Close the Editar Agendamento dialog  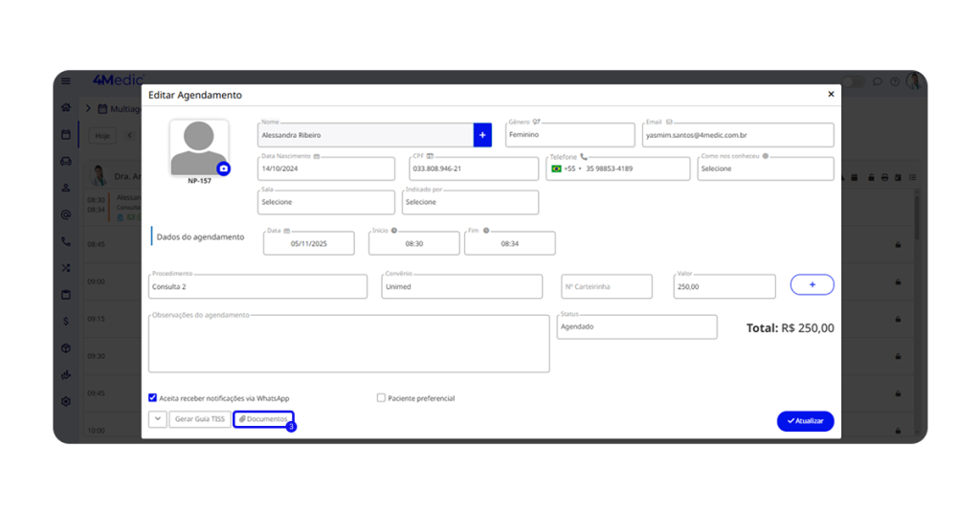click(831, 95)
